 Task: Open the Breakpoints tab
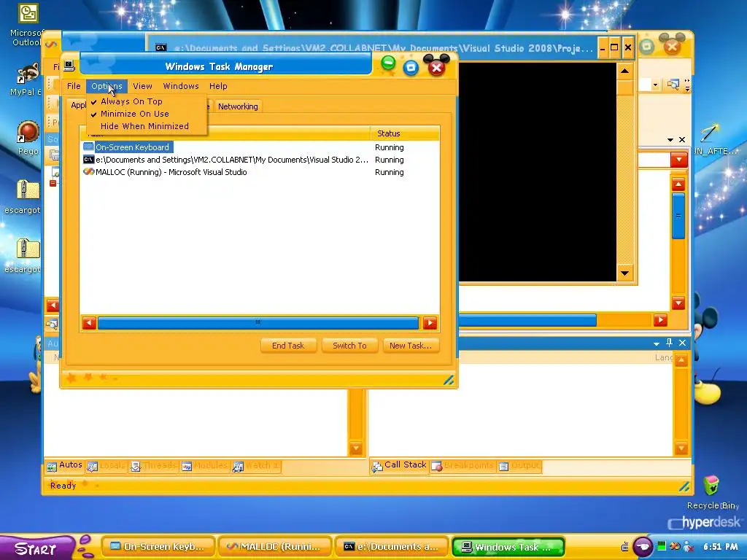[462, 466]
